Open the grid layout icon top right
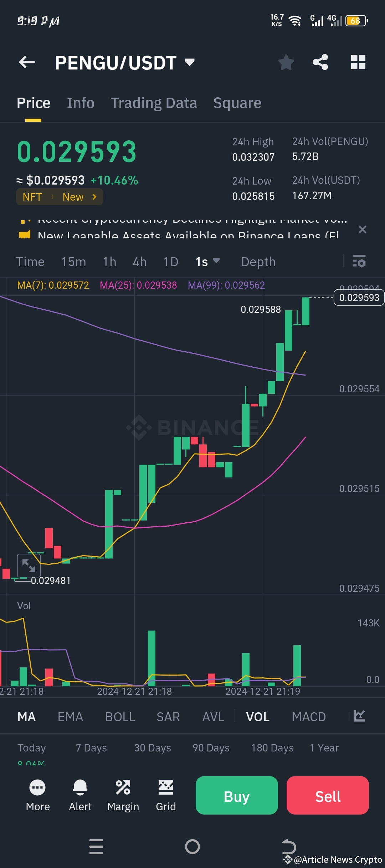The height and width of the screenshot is (868, 385). 358,62
